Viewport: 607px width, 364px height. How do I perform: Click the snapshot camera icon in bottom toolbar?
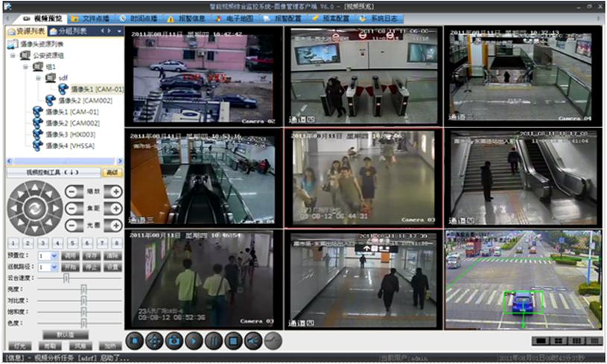pyautogui.click(x=174, y=340)
